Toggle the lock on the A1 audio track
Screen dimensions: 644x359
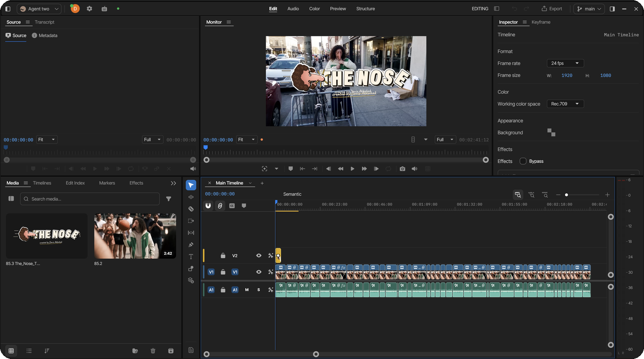pyautogui.click(x=223, y=290)
